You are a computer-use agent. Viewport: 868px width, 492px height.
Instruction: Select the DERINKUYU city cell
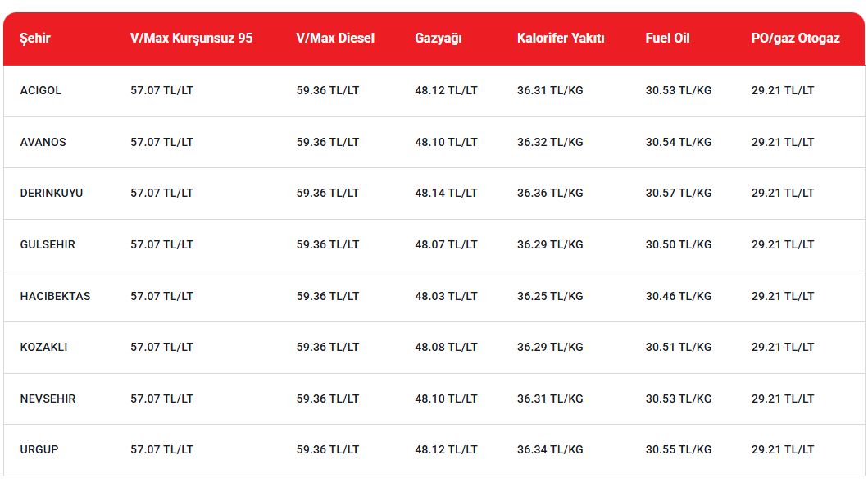click(52, 193)
